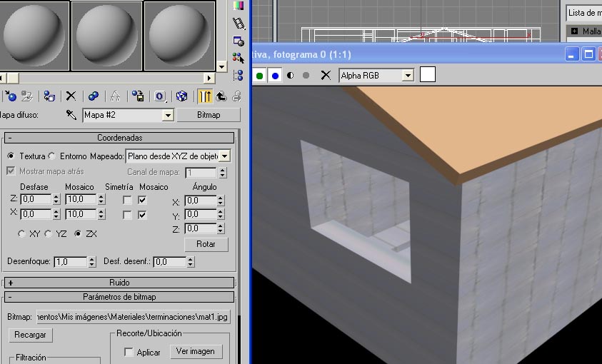
Task: Click the Get Material icon
Action: [11, 96]
